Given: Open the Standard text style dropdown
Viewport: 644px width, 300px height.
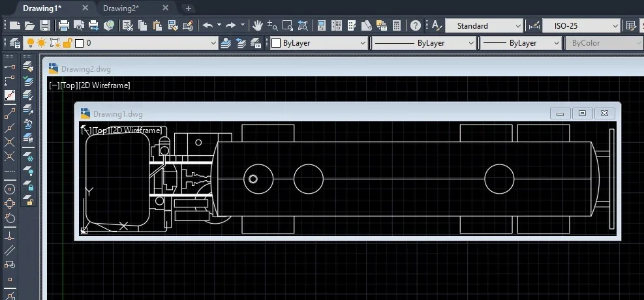Looking at the screenshot, I should tap(485, 26).
